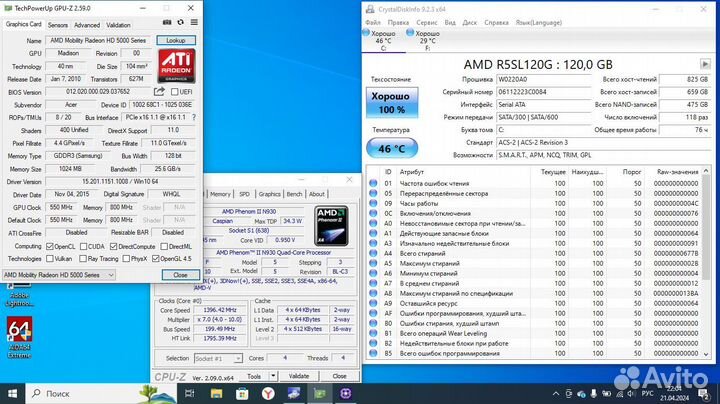Open Microsoft Store from the taskbar
Screen dimensions: 720x404
(242, 393)
